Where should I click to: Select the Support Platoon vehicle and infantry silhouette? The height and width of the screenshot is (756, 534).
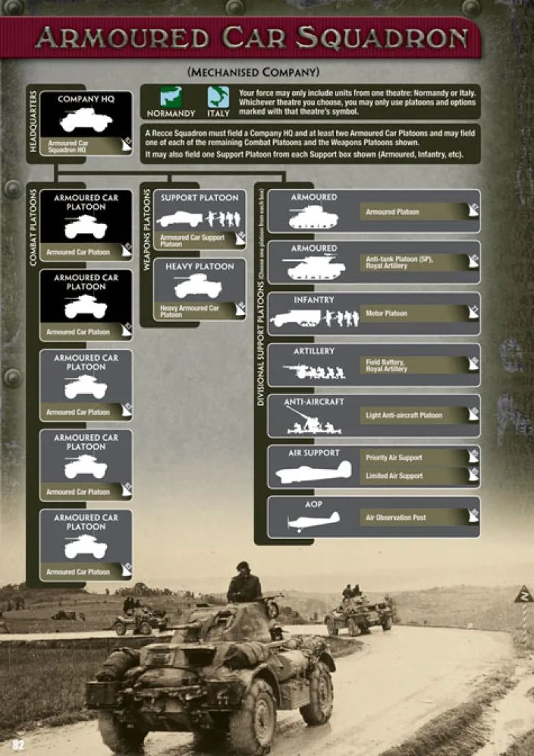tap(198, 219)
